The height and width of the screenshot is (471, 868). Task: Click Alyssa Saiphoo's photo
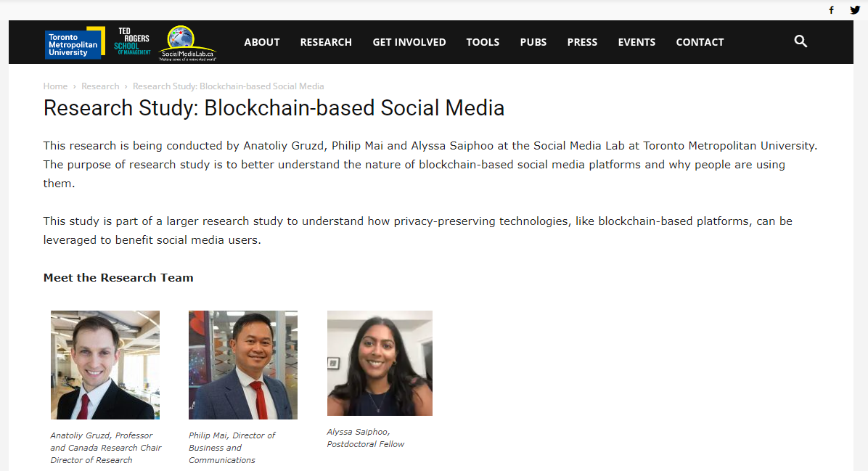point(380,363)
